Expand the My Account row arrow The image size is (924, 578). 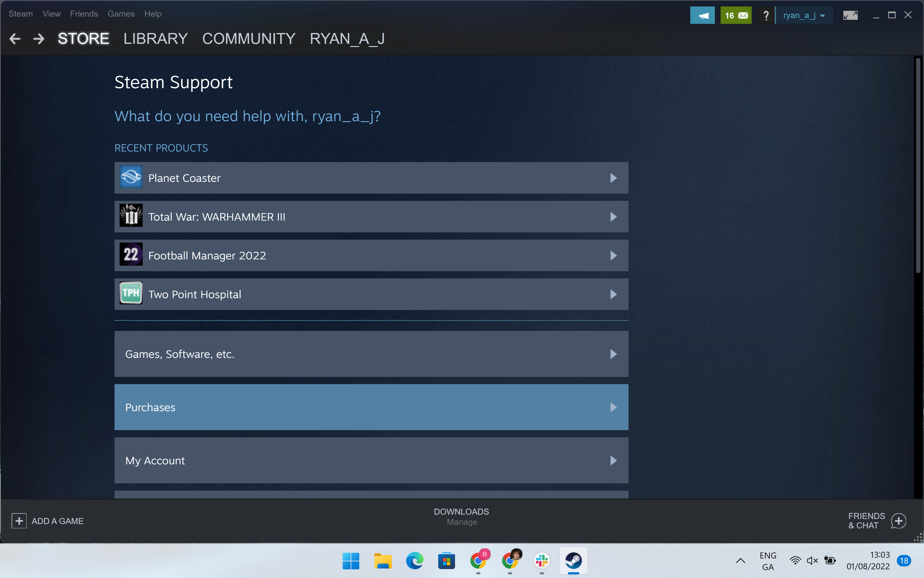(613, 460)
